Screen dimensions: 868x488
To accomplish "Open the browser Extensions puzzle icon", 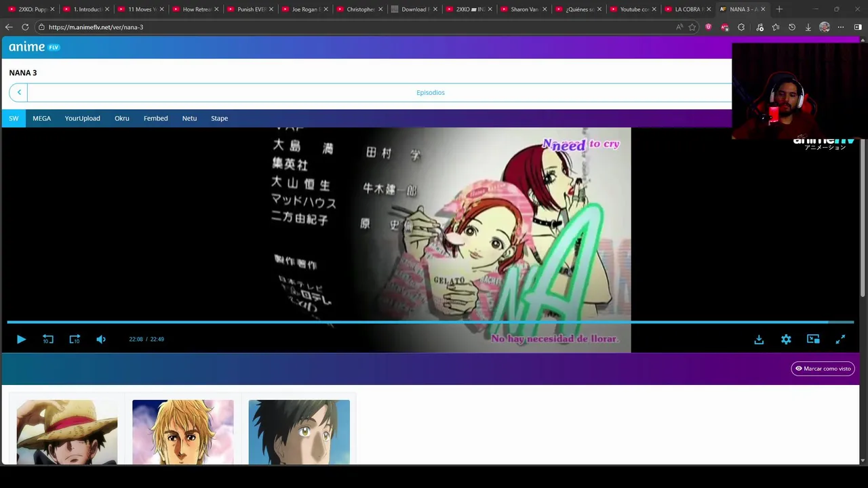I will [741, 27].
